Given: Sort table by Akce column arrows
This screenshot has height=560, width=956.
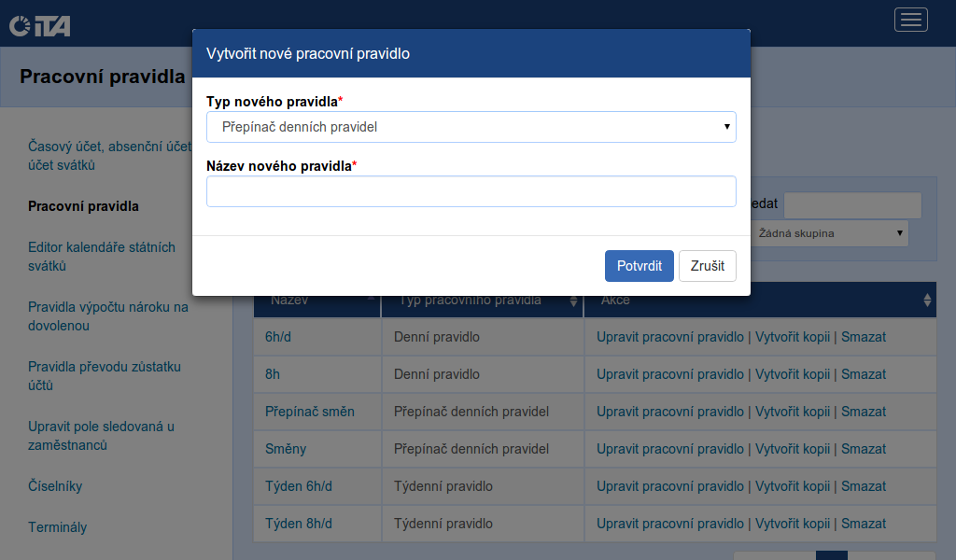Looking at the screenshot, I should 926,301.
